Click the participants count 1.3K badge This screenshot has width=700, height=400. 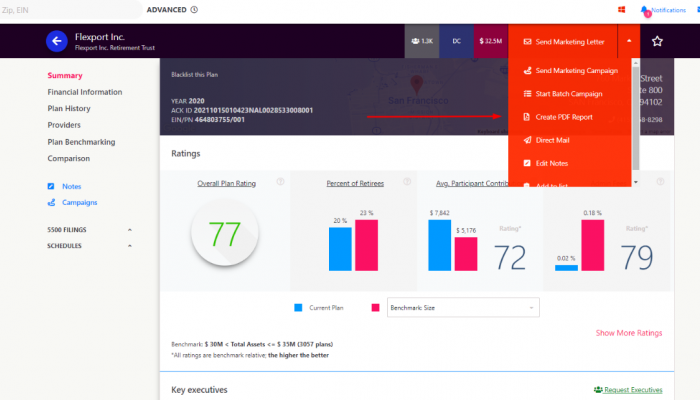(x=421, y=42)
